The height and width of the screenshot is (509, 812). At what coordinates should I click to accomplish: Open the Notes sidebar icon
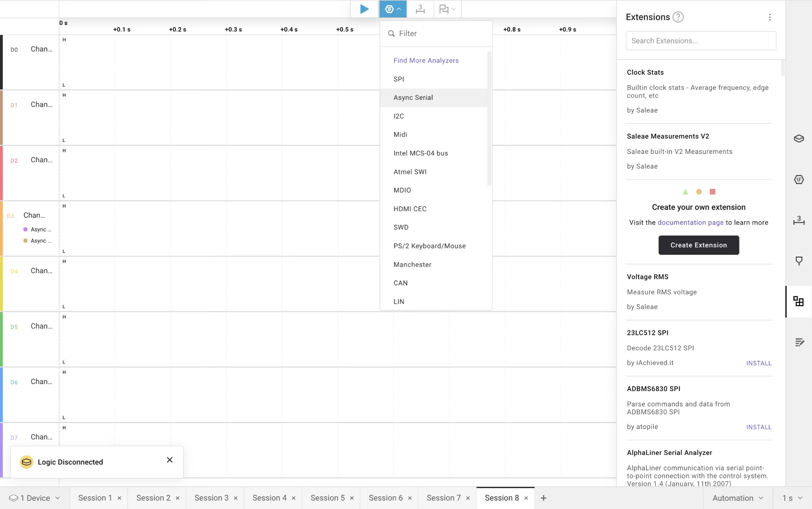pyautogui.click(x=799, y=342)
